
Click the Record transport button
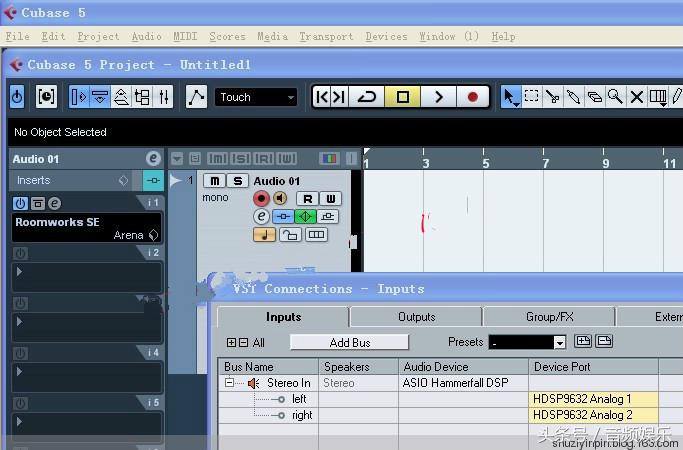coord(473,97)
